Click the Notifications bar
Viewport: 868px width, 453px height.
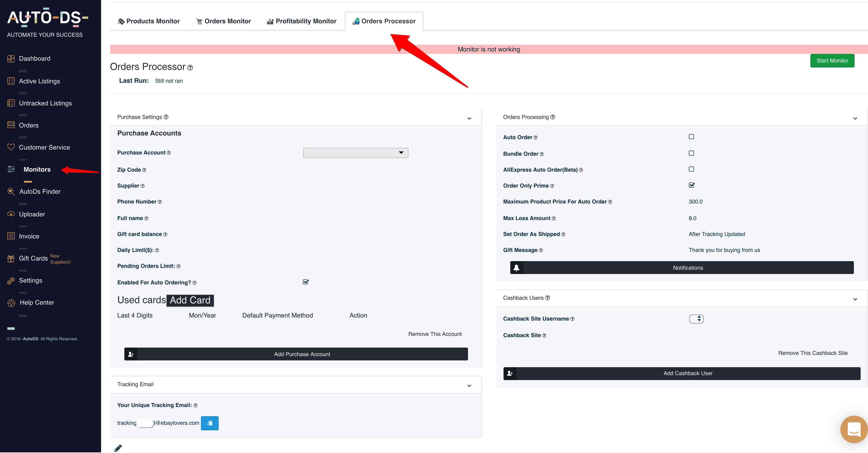coord(687,268)
